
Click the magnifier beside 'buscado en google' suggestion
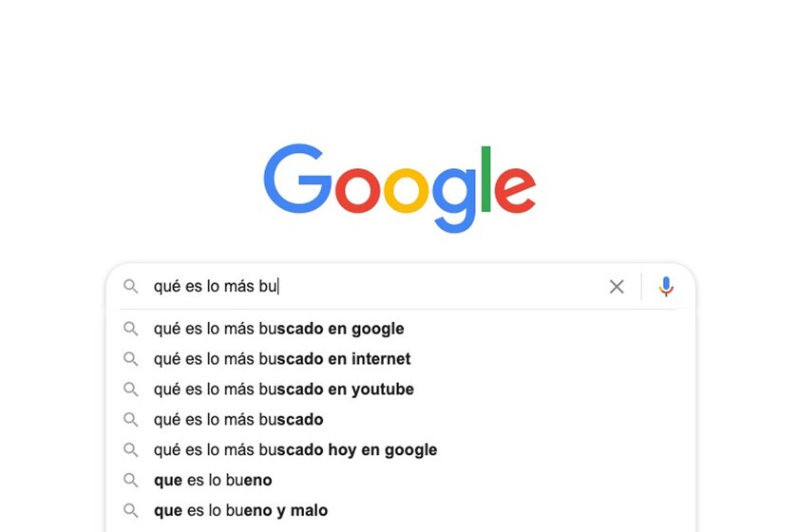(x=131, y=329)
